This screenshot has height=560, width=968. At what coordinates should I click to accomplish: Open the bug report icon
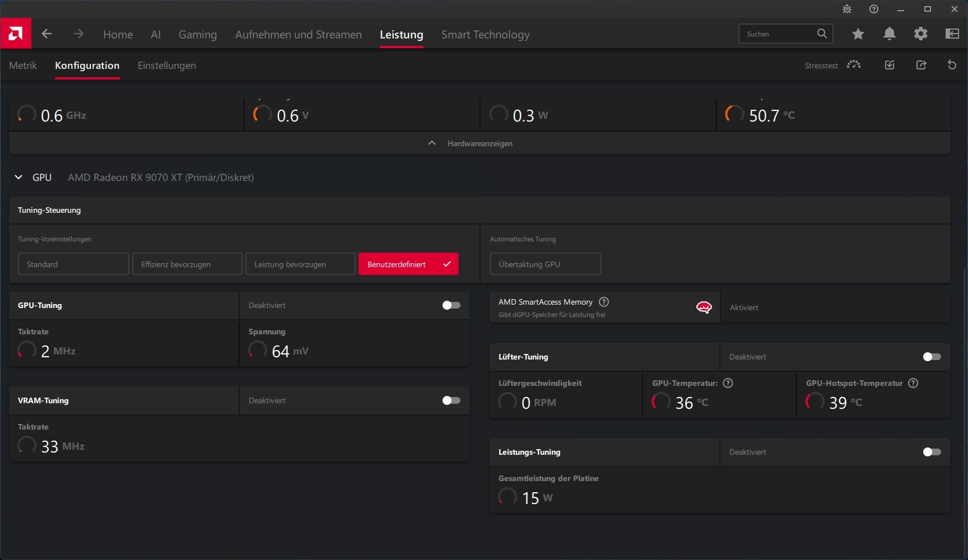point(847,9)
